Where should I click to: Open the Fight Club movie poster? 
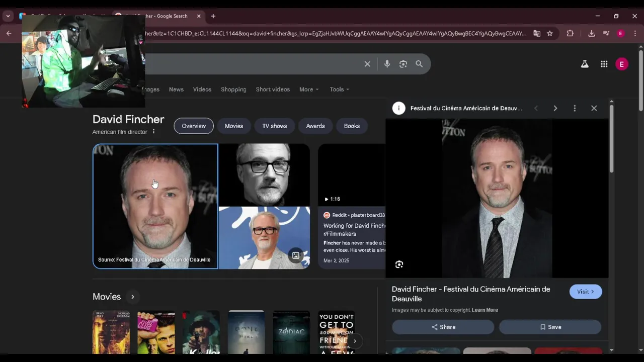pyautogui.click(x=156, y=332)
